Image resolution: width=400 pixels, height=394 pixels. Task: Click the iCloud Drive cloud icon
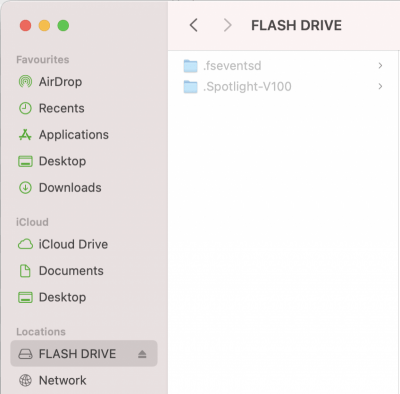point(25,244)
